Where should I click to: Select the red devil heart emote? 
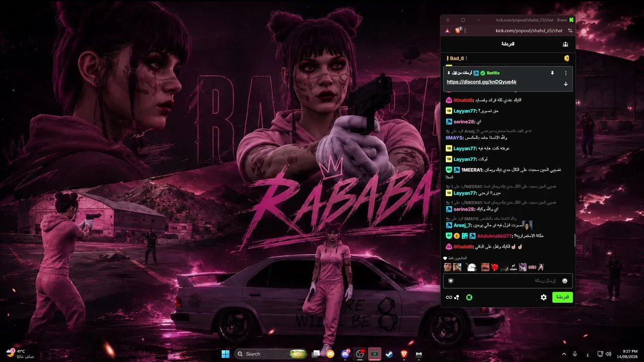[x=495, y=267]
